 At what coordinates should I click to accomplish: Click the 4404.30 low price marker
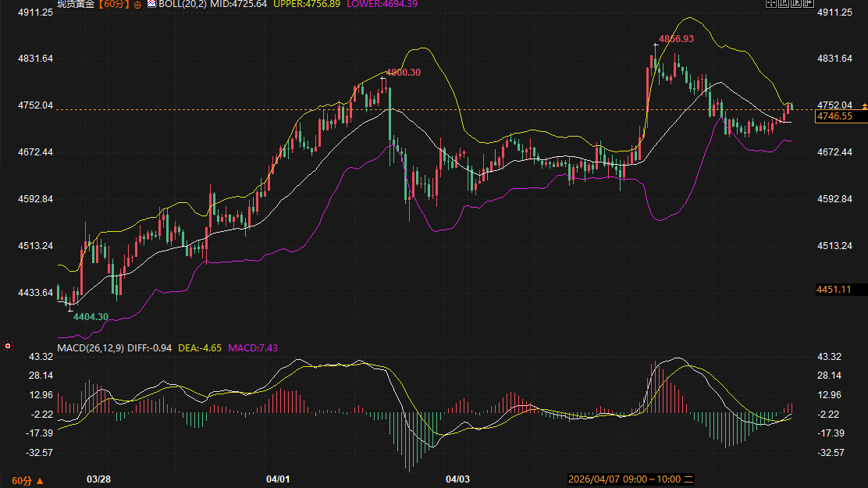point(91,316)
